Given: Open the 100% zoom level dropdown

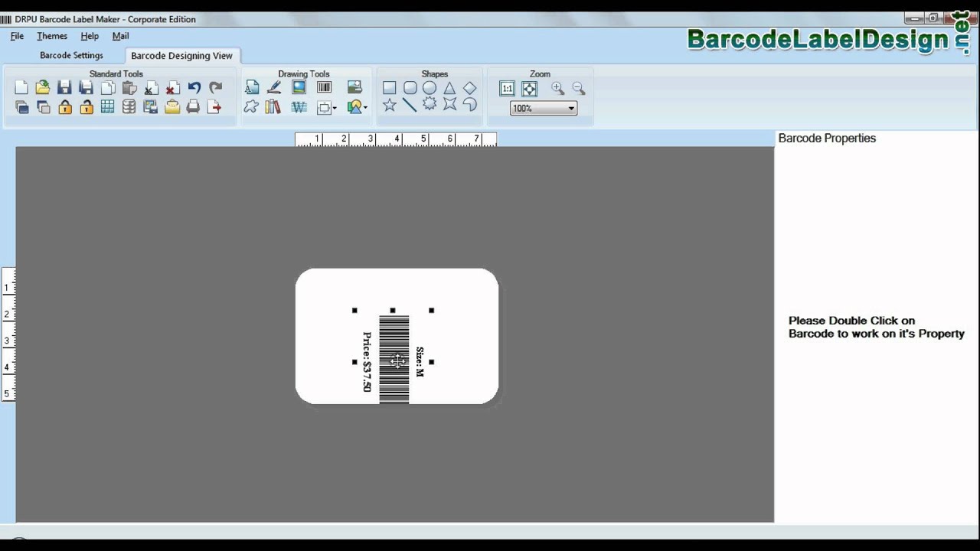Looking at the screenshot, I should pyautogui.click(x=543, y=109).
